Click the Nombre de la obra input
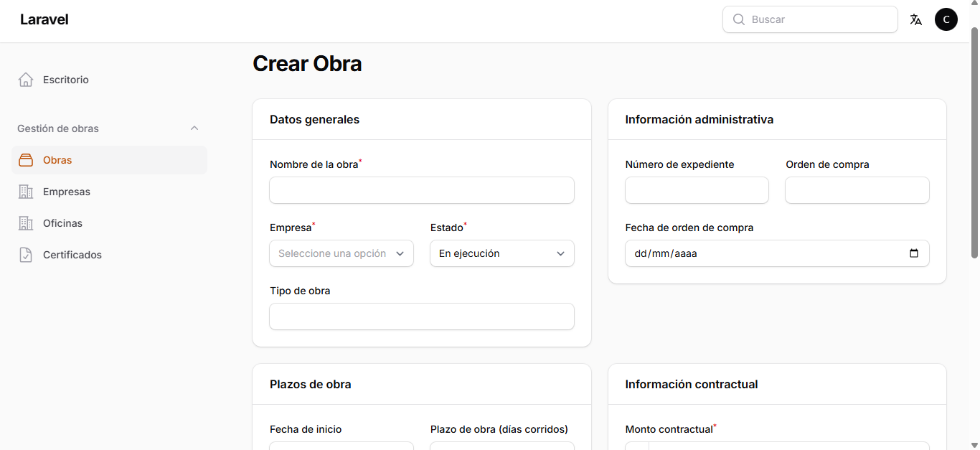Viewport: 980px width, 450px height. (422, 190)
